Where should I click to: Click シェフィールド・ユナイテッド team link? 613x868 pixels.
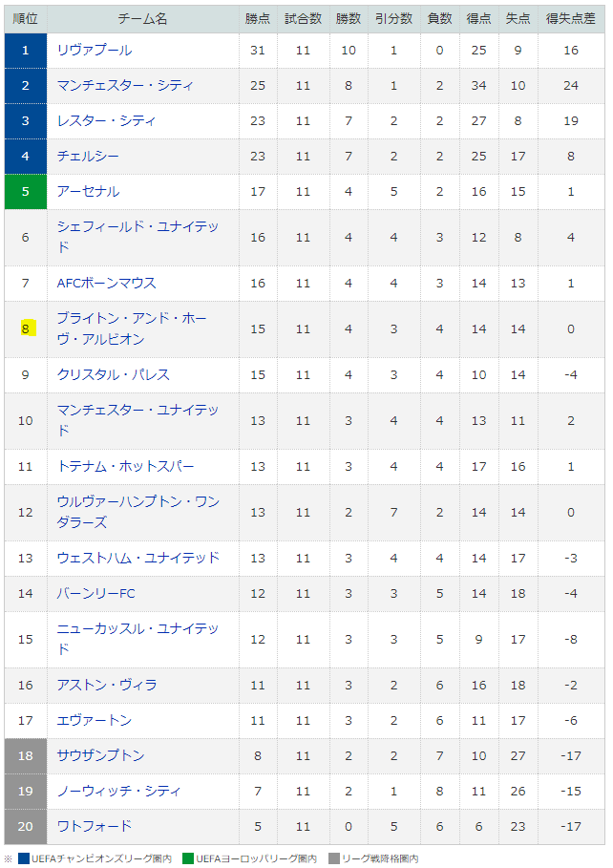tap(137, 237)
